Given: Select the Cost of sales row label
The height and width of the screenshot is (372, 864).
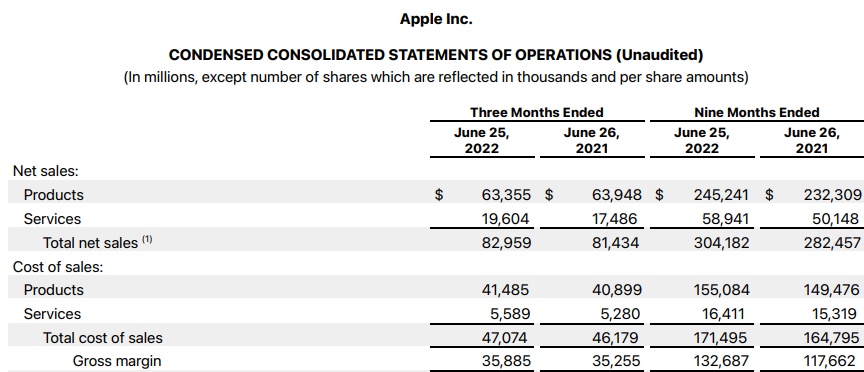Looking at the screenshot, I should coord(58,267).
